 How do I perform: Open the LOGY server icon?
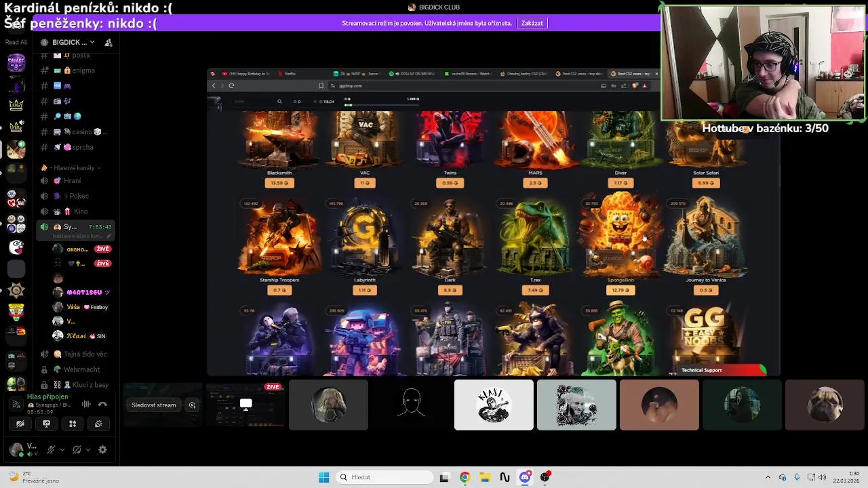[x=16, y=104]
